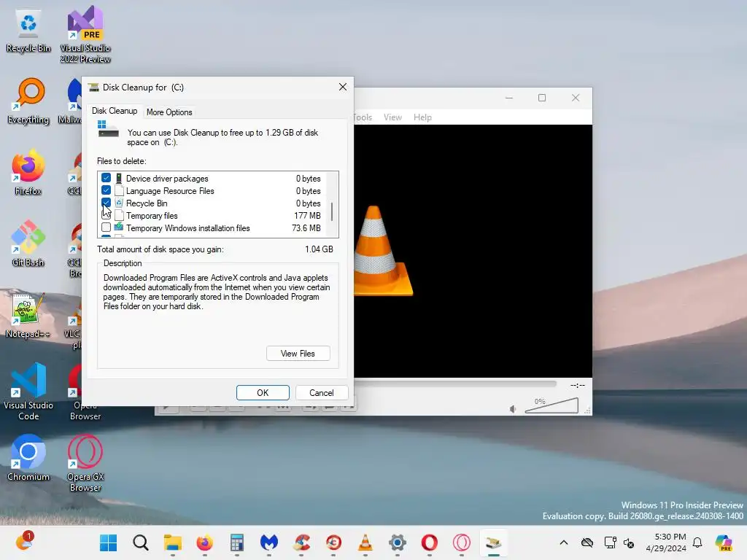Viewport: 747px width, 560px height.
Task: Open the notifications bell
Action: [697, 542]
